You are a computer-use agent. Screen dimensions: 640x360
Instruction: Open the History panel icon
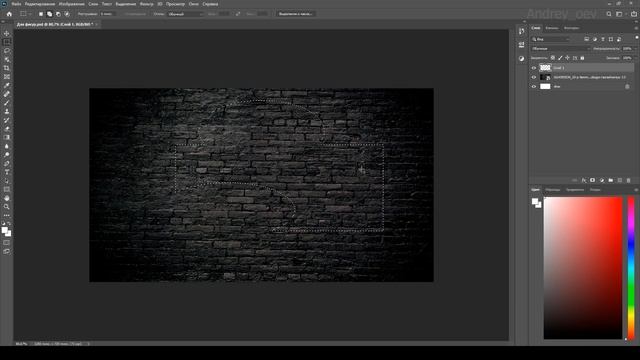click(x=522, y=31)
